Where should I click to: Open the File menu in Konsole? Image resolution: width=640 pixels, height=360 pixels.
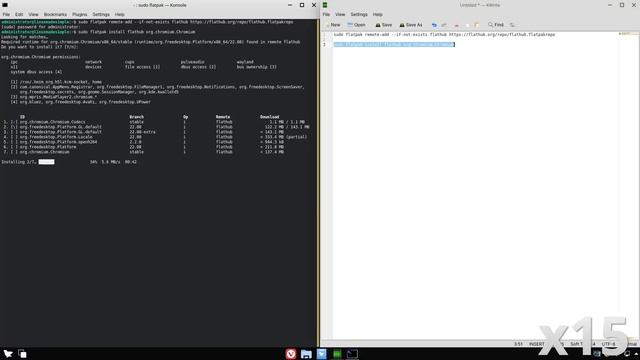(x=6, y=14)
